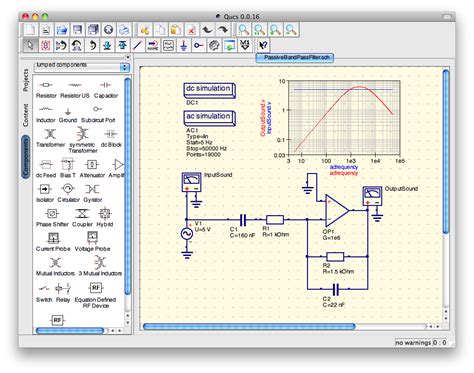474x373 pixels.
Task: Pick the Coupler component
Action: pyautogui.click(x=82, y=218)
